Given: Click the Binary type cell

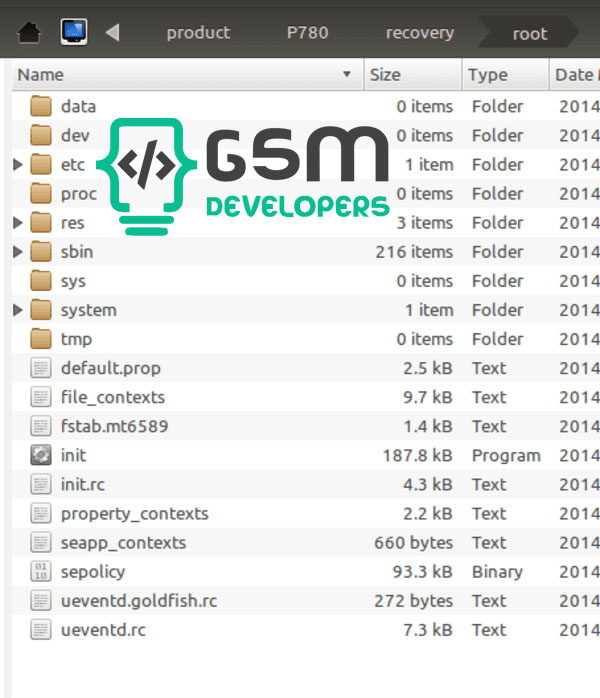Looking at the screenshot, I should (x=497, y=572).
